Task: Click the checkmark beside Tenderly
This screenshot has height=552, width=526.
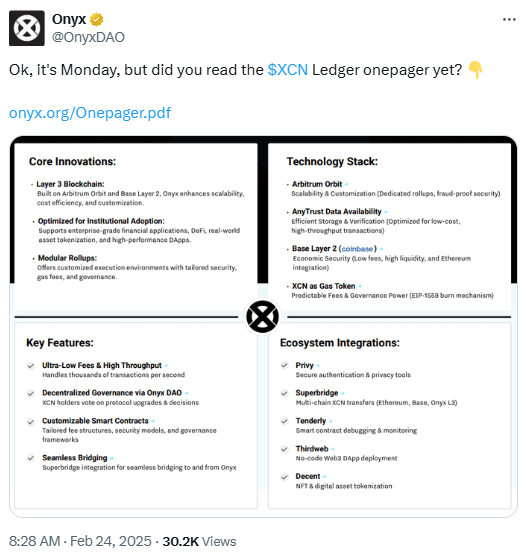Action: pyautogui.click(x=284, y=421)
